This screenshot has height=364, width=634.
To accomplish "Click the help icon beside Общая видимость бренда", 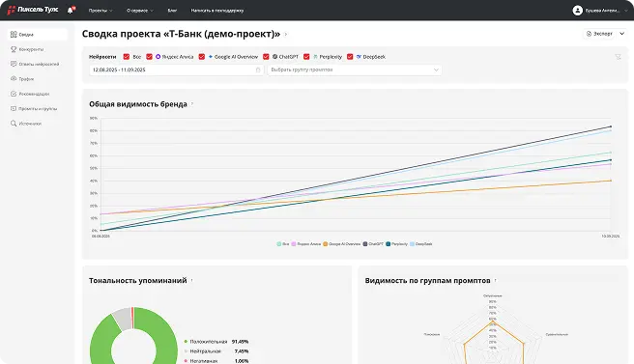I will pyautogui.click(x=192, y=104).
